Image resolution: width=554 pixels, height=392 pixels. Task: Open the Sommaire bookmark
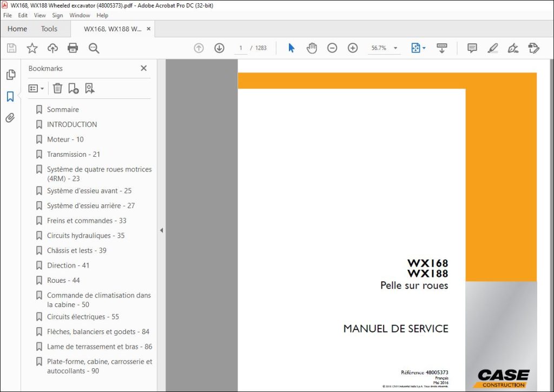(x=63, y=109)
